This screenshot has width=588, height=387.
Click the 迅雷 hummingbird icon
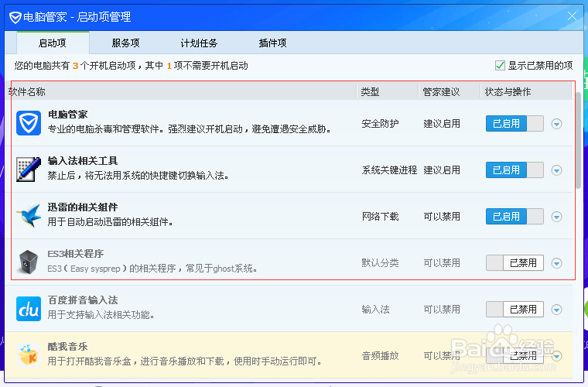tap(29, 216)
